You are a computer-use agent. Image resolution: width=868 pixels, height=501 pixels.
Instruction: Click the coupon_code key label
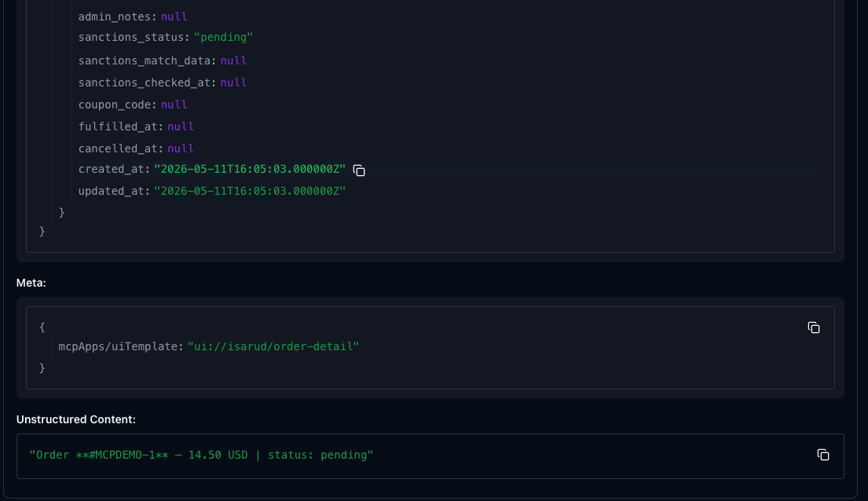(115, 104)
